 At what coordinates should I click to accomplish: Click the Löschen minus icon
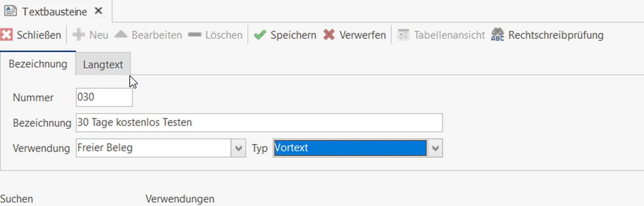tap(195, 35)
